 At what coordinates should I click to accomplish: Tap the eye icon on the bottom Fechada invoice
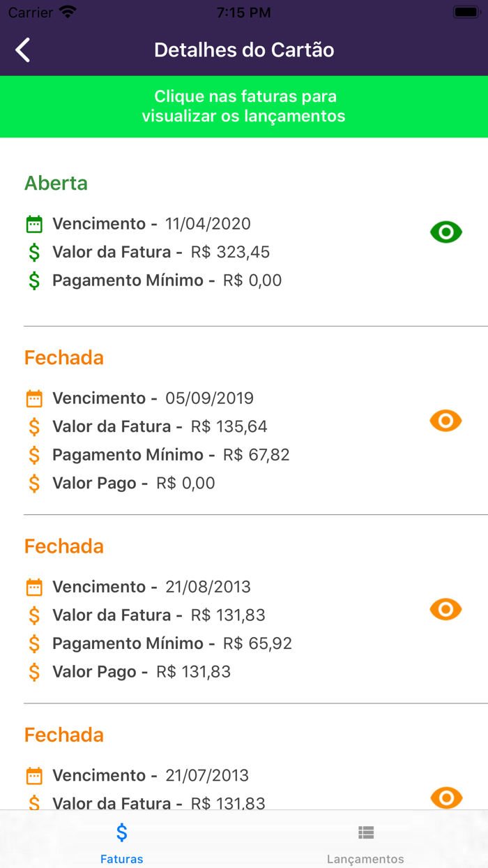445,797
